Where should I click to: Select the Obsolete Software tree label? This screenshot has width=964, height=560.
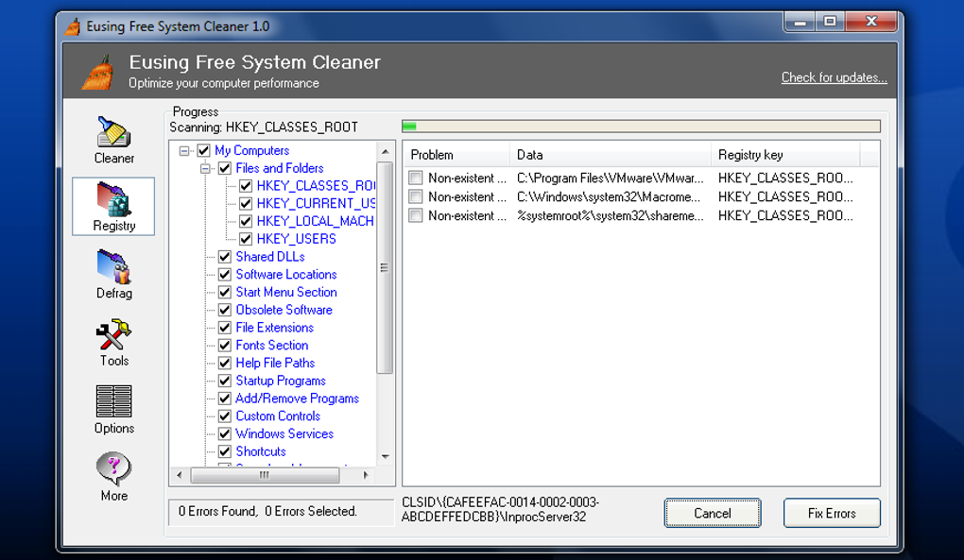click(284, 310)
